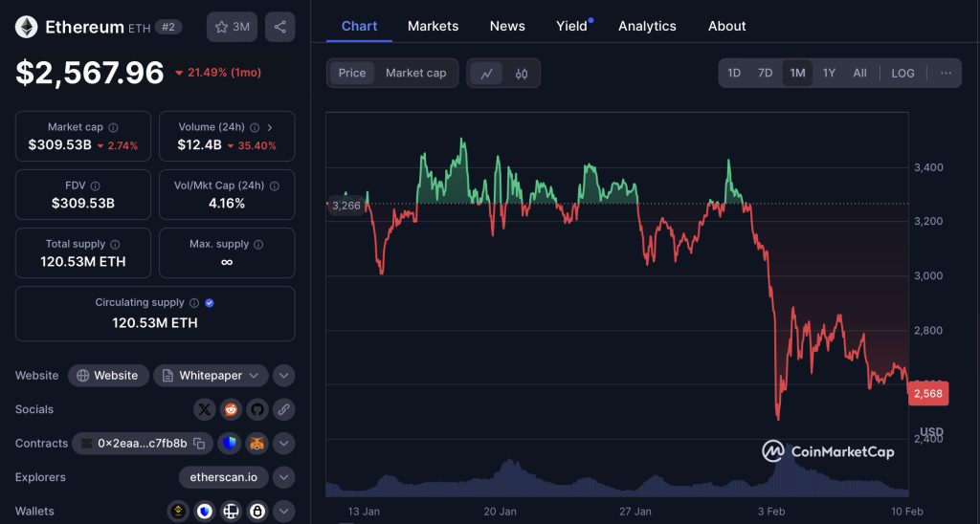This screenshot has height=524, width=980.
Task: Open the chain-link icon in Socials
Action: [x=283, y=409]
